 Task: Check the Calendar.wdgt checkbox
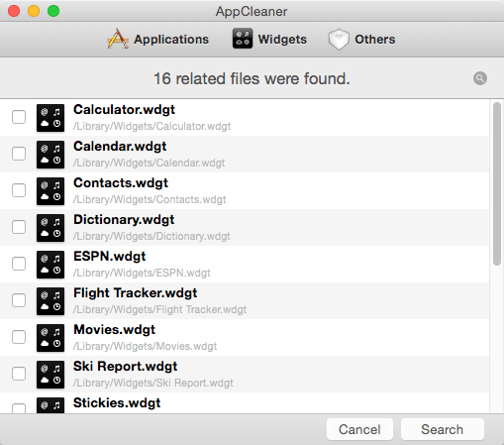click(19, 154)
